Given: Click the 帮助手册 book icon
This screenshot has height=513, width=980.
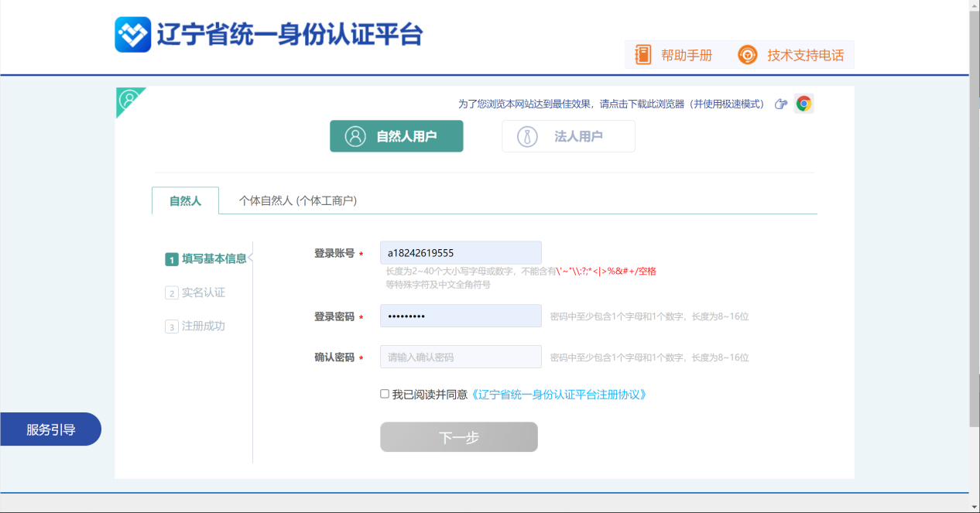Looking at the screenshot, I should click(643, 55).
